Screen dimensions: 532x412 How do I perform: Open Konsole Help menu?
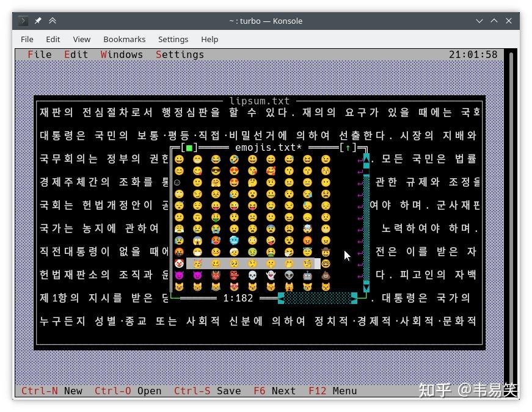click(x=210, y=39)
